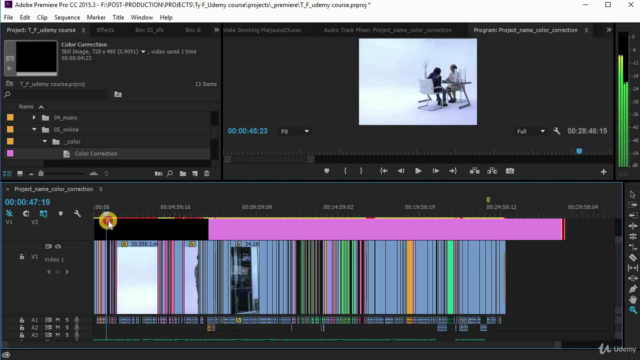The height and width of the screenshot is (360, 640).
Task: Toggle Video 1 track output eye
Action: [x=58, y=247]
